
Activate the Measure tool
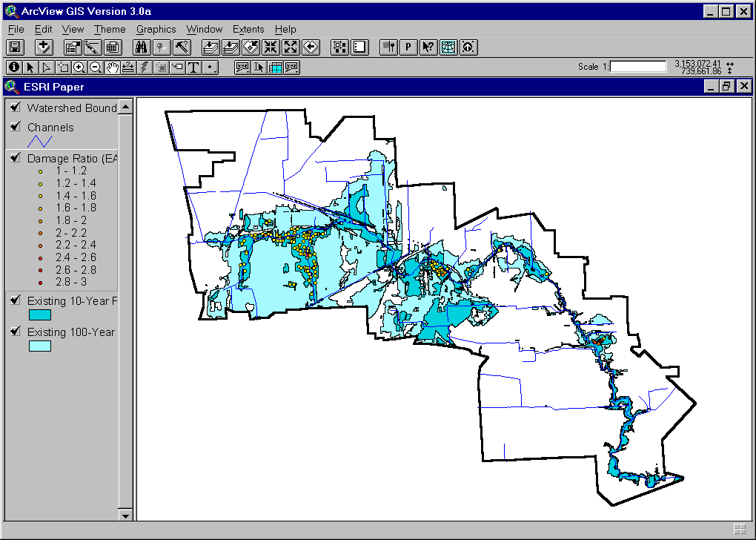(127, 67)
